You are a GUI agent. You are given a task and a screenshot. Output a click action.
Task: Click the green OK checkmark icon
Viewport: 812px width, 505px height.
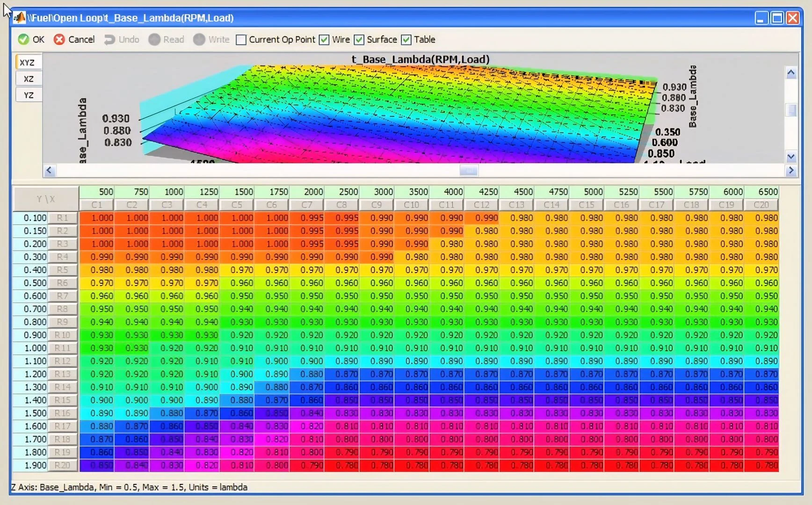point(23,39)
